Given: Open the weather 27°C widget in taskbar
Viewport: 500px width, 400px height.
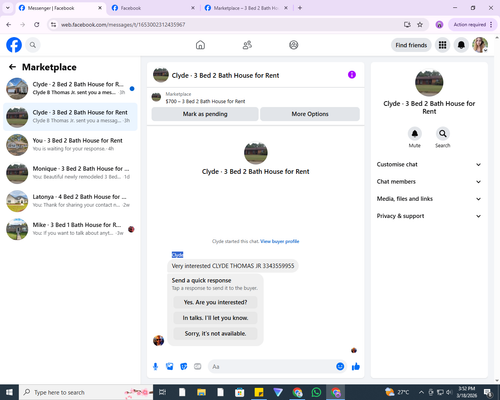Looking at the screenshot, I should click(x=397, y=392).
